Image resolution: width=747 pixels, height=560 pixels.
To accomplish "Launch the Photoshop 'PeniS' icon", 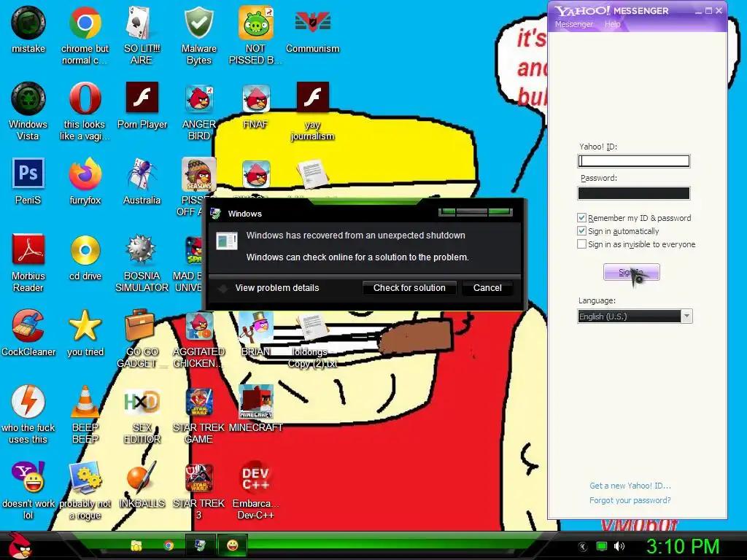I will pyautogui.click(x=28, y=174).
